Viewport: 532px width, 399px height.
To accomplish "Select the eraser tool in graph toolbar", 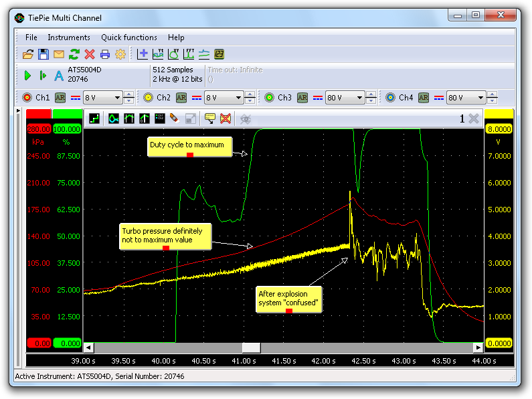I will tap(174, 118).
